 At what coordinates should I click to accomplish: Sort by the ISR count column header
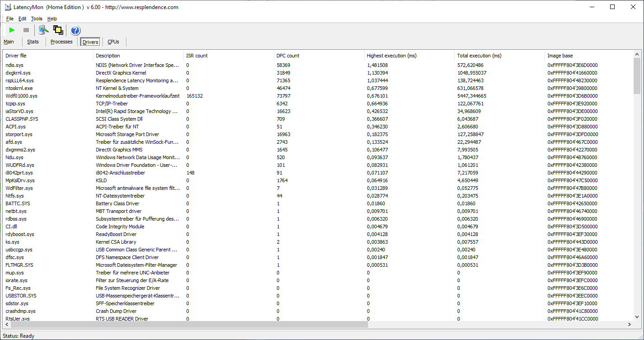pyautogui.click(x=229, y=56)
